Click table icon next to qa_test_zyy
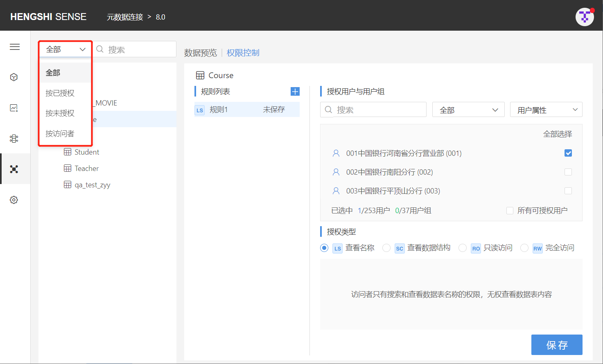 pos(68,184)
